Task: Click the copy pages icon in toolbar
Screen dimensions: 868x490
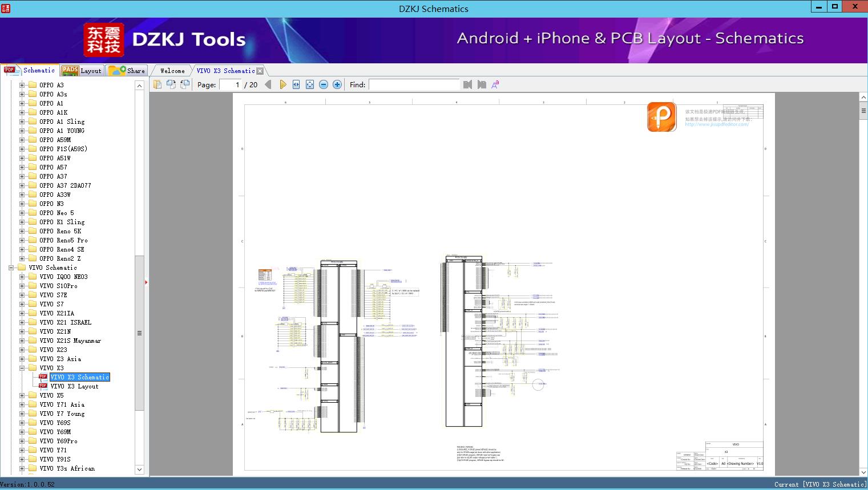Action: point(158,84)
